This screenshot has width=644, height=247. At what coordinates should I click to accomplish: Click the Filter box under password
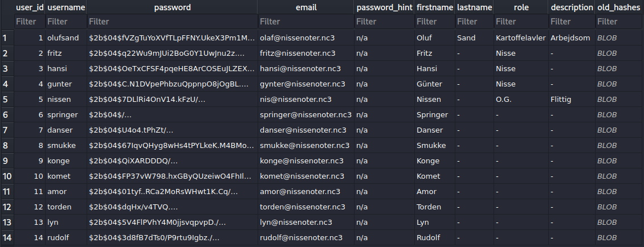(x=172, y=22)
